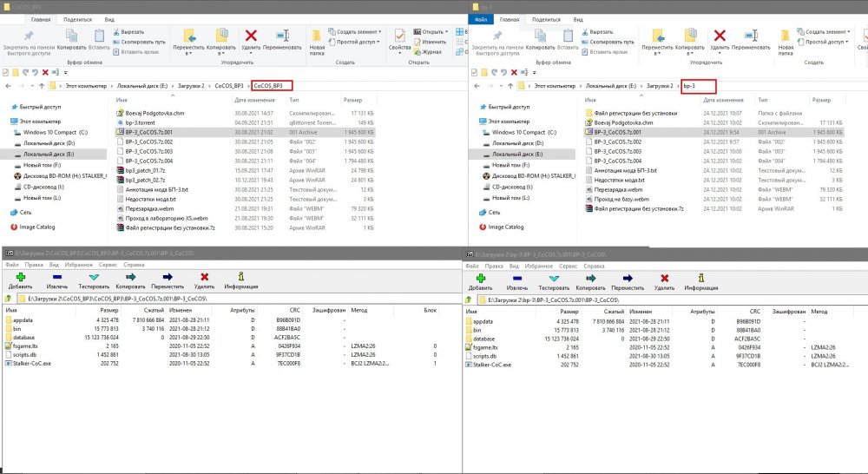The width and height of the screenshot is (868, 474).
Task: Expand the Открыть dropdown in the CoCOS_BP3 ribbon
Action: point(446,32)
